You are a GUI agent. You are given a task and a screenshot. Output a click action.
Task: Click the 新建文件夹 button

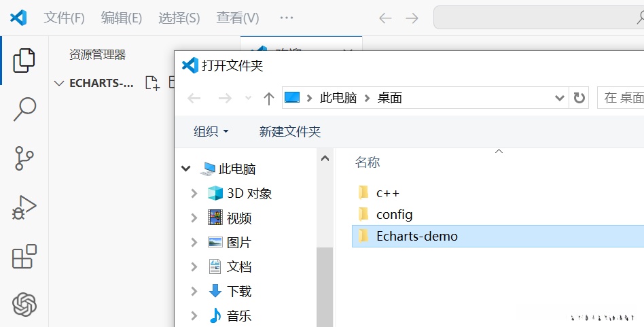click(289, 132)
